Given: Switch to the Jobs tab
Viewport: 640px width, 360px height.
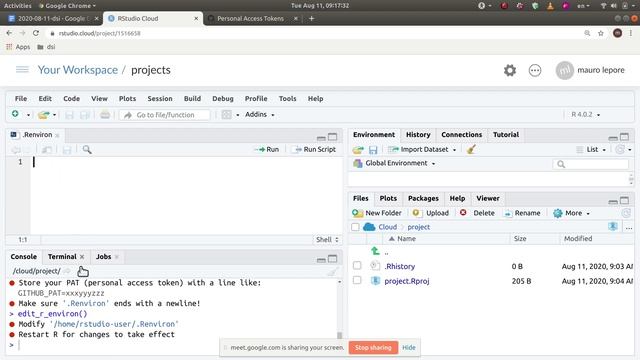Looking at the screenshot, I should point(103,256).
